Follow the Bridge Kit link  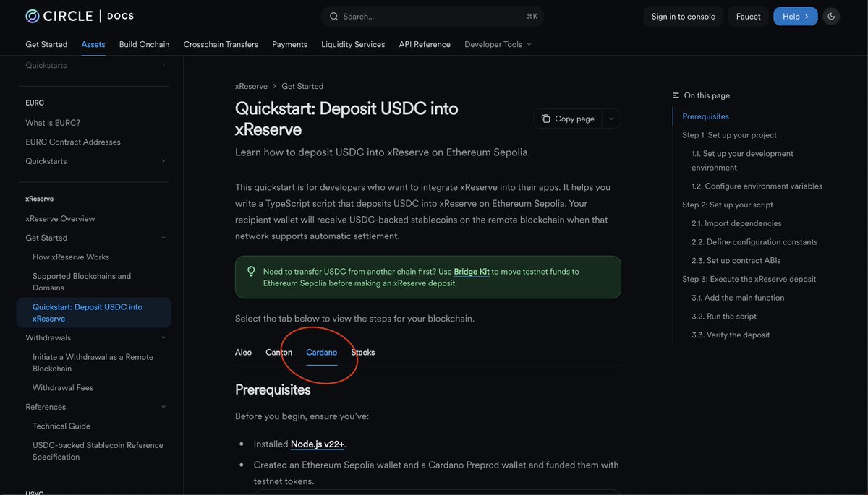[472, 272]
